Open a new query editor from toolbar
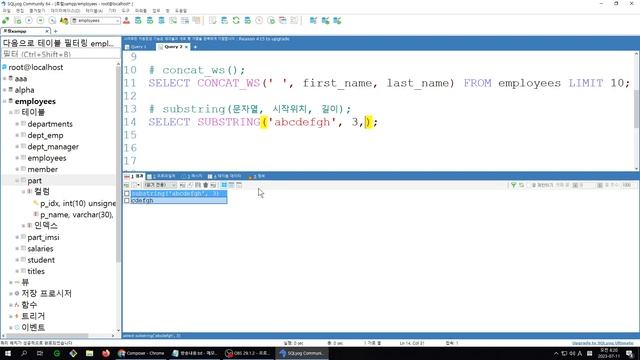The image size is (640, 360). 18,20
